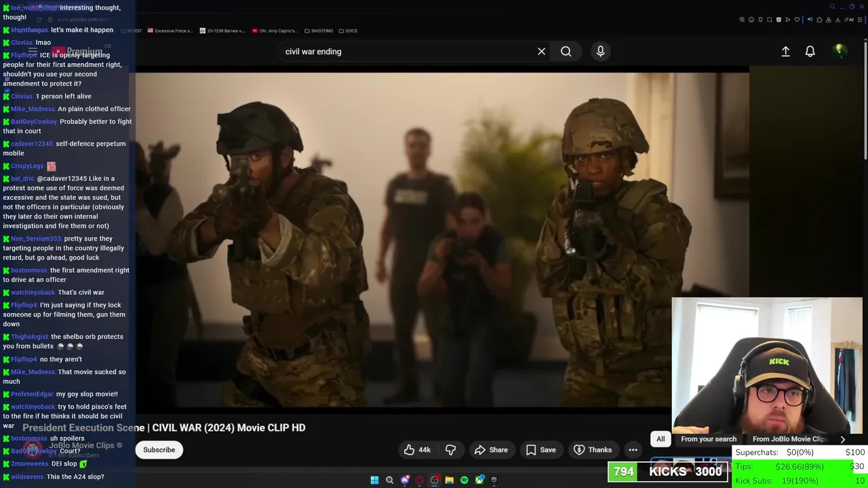Open browser zoom magnifier toolbar icon
The image size is (868, 488).
[742, 20]
